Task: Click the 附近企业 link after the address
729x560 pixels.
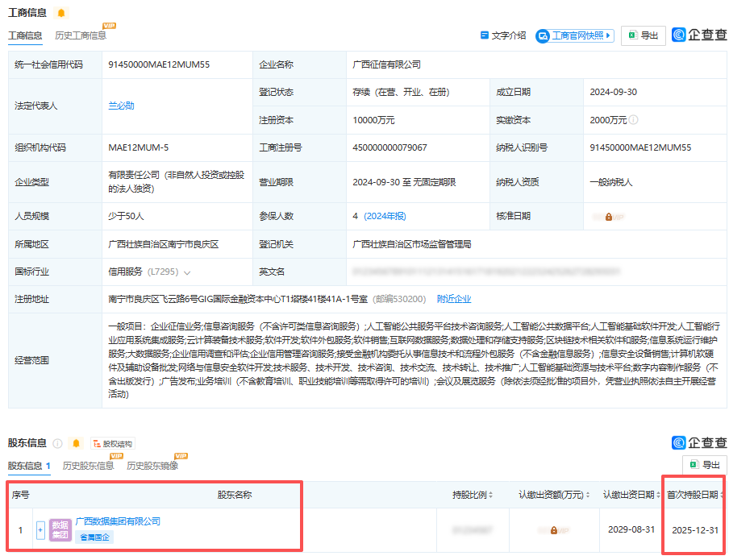Action: coord(453,298)
